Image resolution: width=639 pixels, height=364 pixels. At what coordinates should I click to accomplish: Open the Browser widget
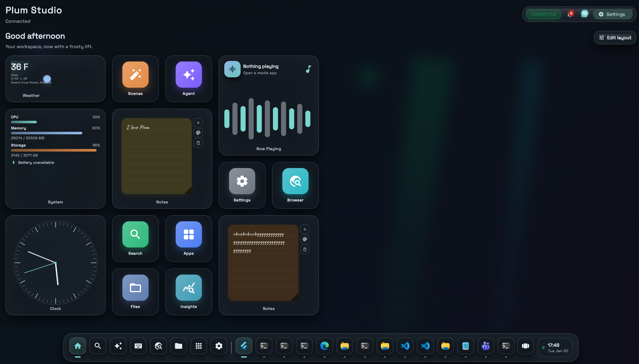[295, 181]
